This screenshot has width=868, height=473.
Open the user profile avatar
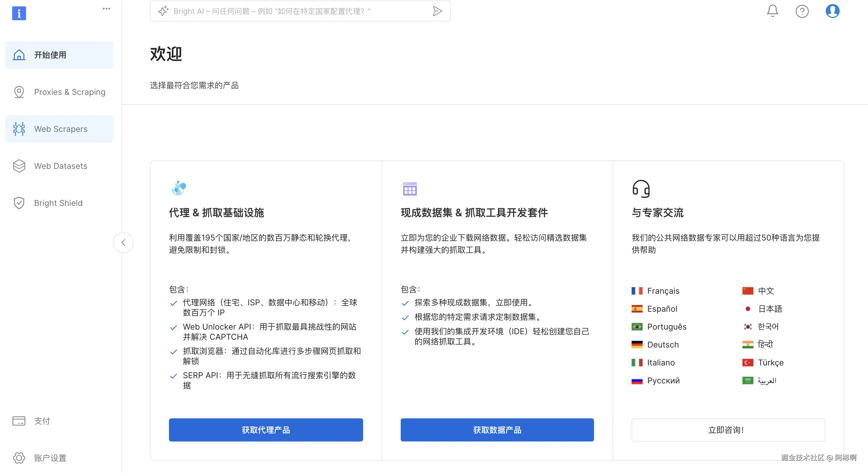click(x=832, y=11)
